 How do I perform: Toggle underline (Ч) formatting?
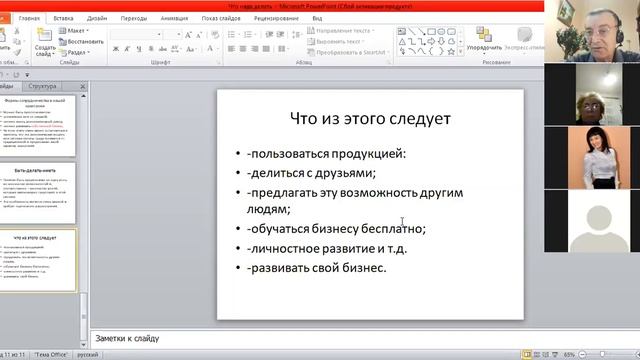tap(139, 49)
